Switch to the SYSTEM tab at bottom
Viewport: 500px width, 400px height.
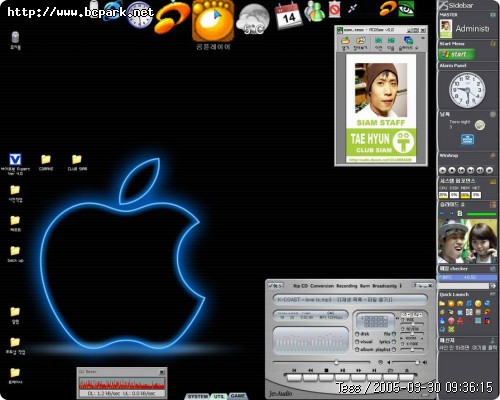pos(198,396)
